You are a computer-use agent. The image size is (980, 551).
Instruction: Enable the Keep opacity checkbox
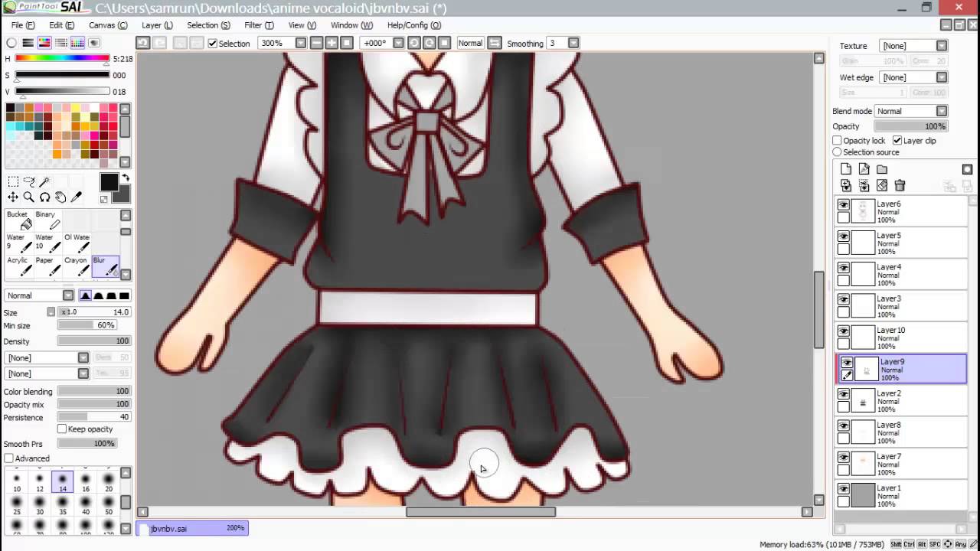tap(63, 429)
